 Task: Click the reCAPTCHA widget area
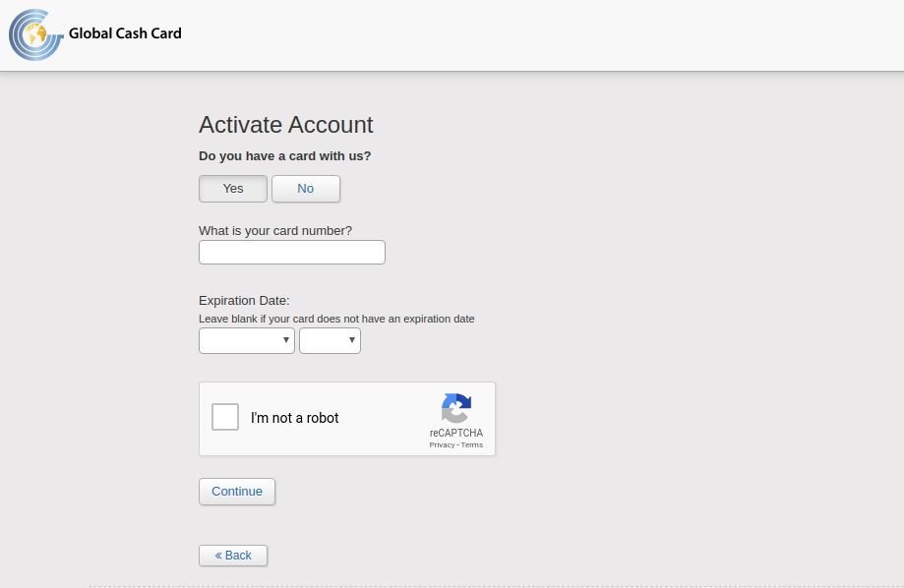(347, 419)
